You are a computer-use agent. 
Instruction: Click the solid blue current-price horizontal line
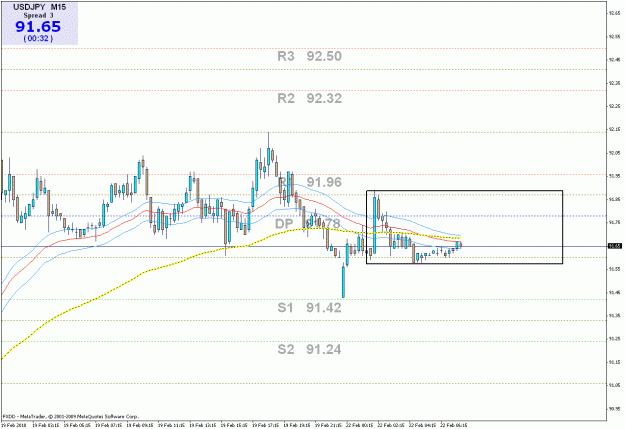[304, 246]
